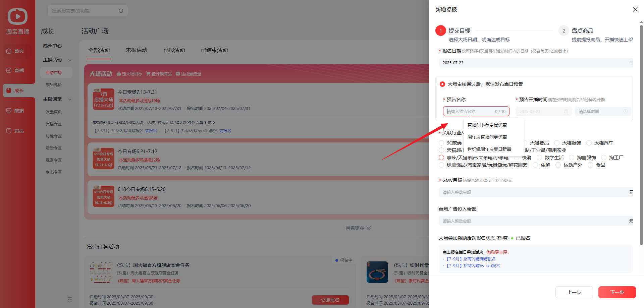Switch to 未报活动 tab

pyautogui.click(x=137, y=50)
